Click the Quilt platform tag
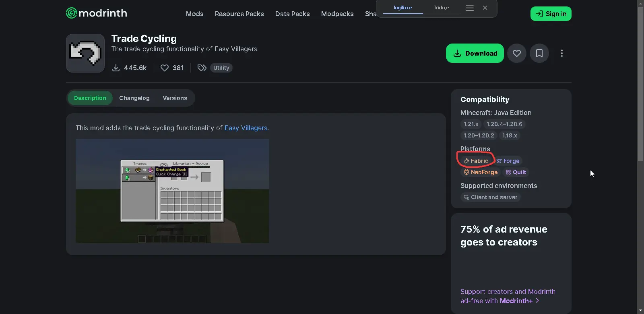The width and height of the screenshot is (644, 314). point(516,172)
